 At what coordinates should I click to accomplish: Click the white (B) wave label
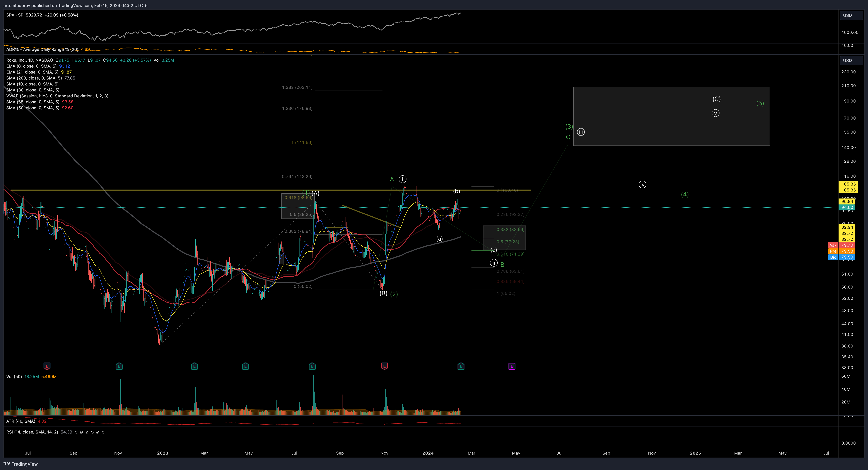(383, 293)
